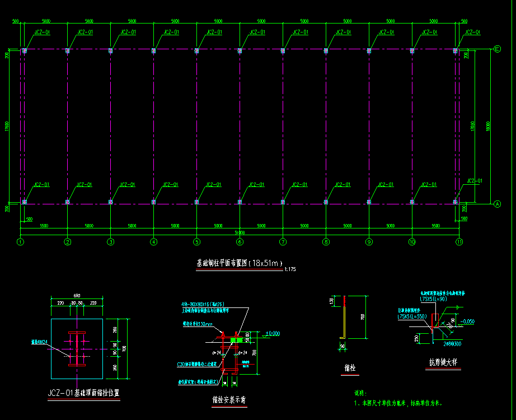516x420 pixels.
Task: Select the 250 dimension on the shear key detail
Action: 417,338
